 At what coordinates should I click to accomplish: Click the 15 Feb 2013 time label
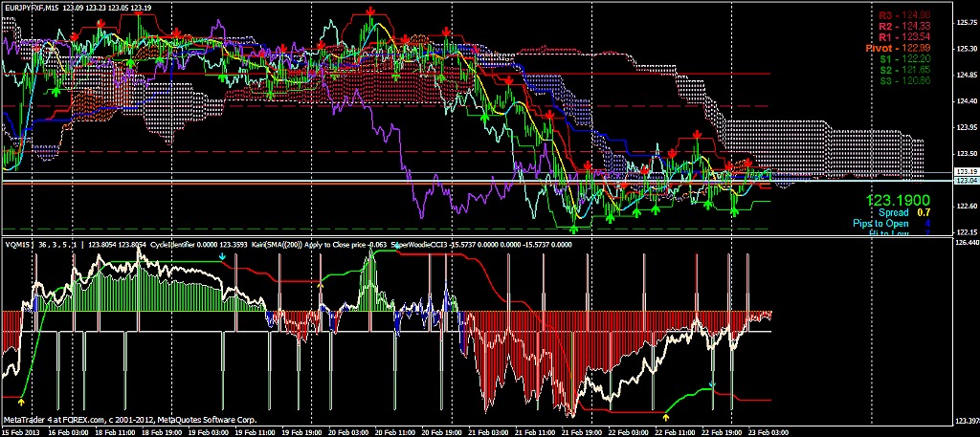click(20, 432)
